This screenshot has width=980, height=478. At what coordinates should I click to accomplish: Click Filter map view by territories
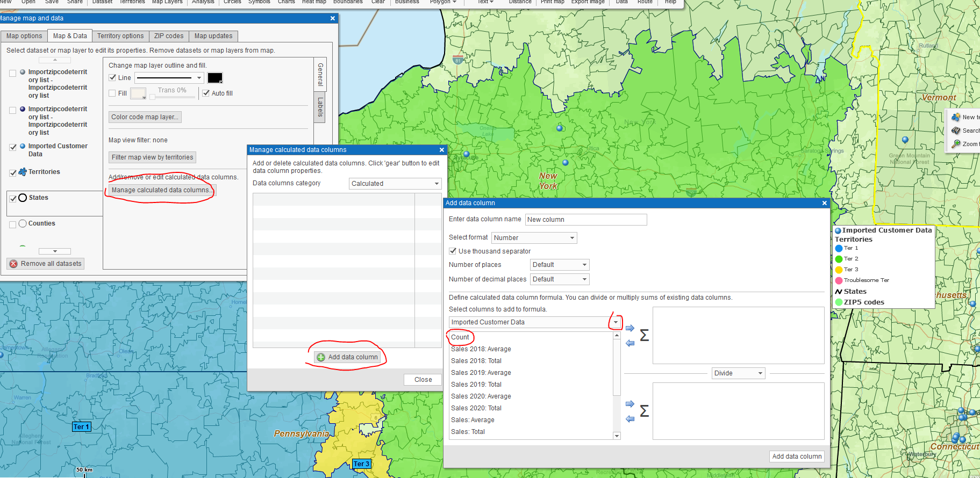point(152,157)
